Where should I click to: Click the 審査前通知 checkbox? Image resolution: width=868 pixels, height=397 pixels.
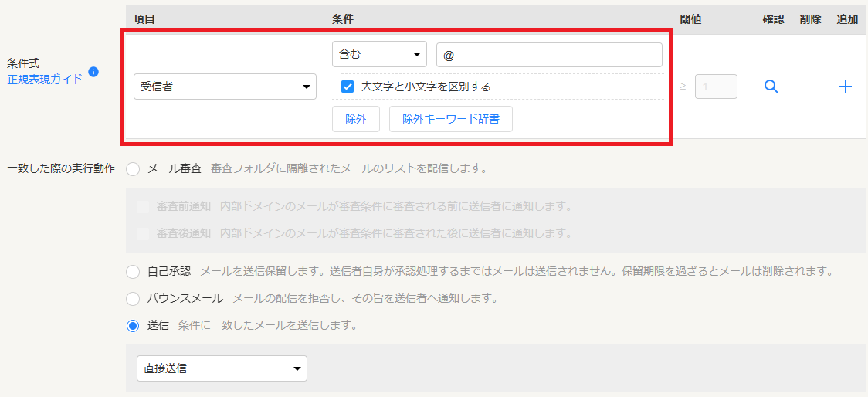coord(143,207)
